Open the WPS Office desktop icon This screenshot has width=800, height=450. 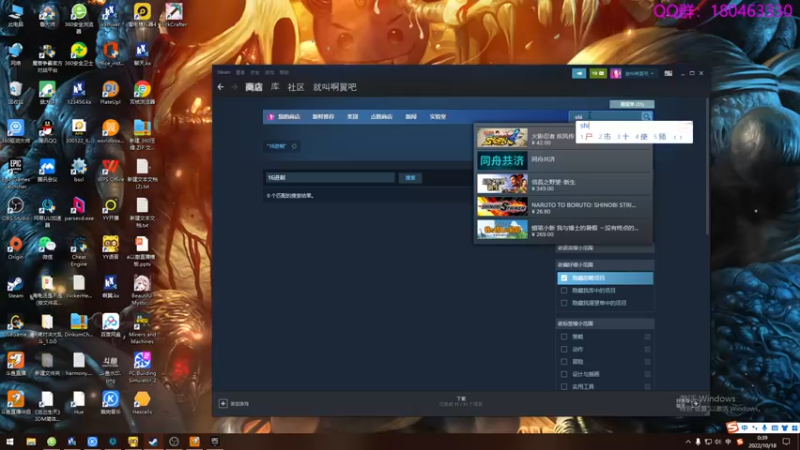[110, 170]
